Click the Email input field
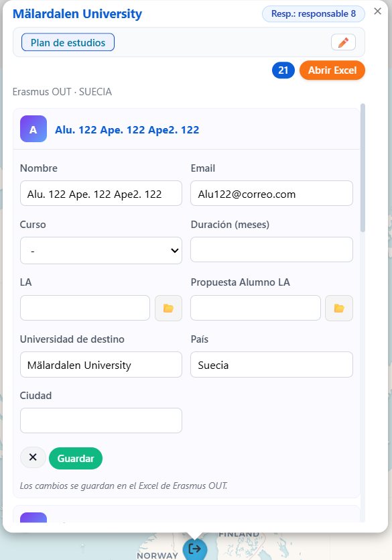 point(271,193)
